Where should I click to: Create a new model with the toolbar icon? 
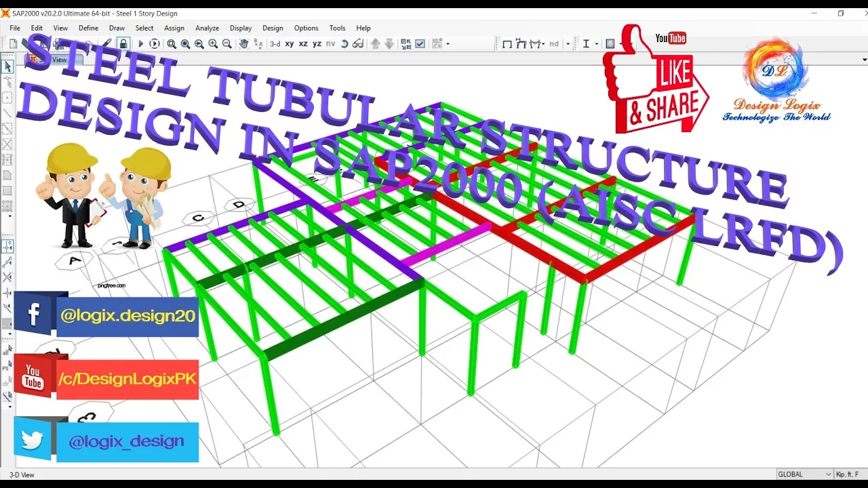pos(14,44)
